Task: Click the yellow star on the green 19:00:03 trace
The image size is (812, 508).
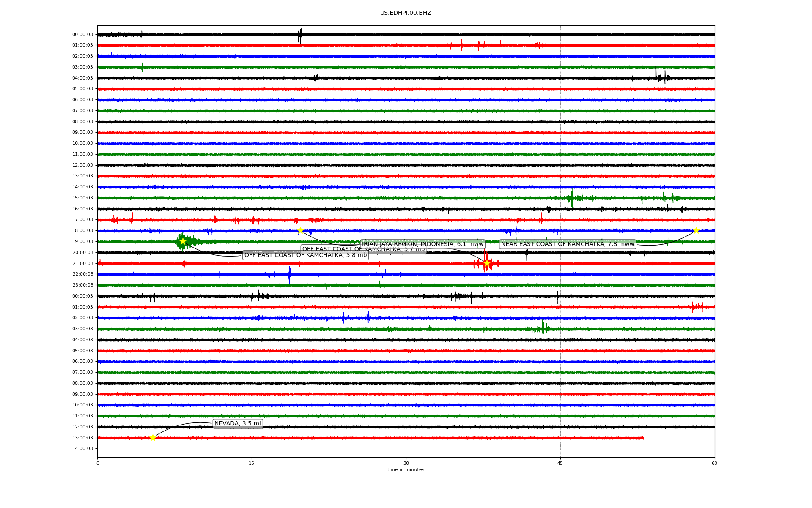Action: (x=183, y=241)
